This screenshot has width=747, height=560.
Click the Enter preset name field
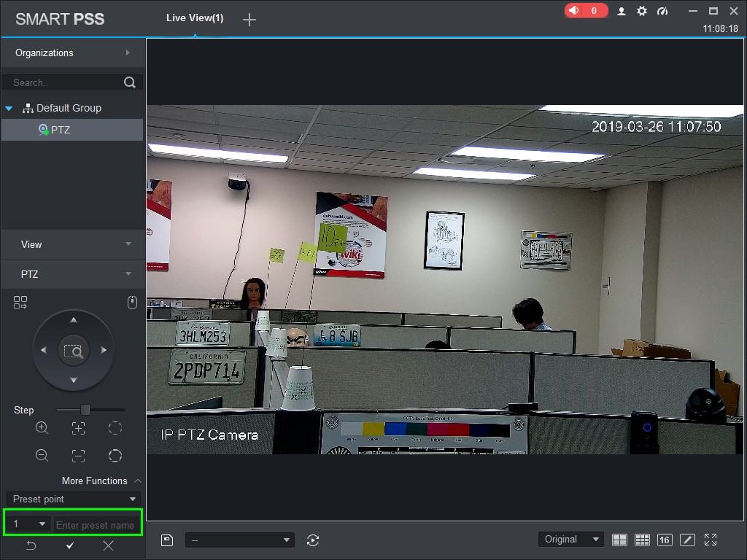pyautogui.click(x=97, y=525)
